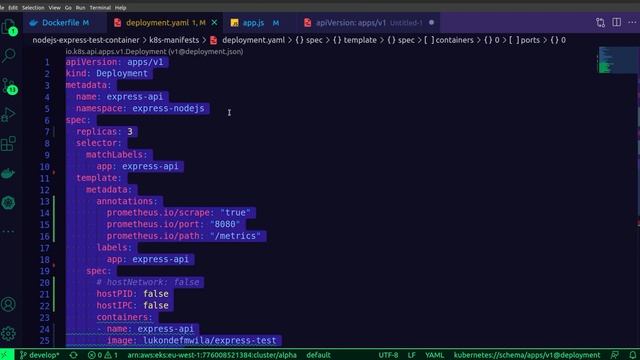Click the feedback icon in status bar
Image resolution: width=640 pixels, height=360 pixels.
pos(615,355)
